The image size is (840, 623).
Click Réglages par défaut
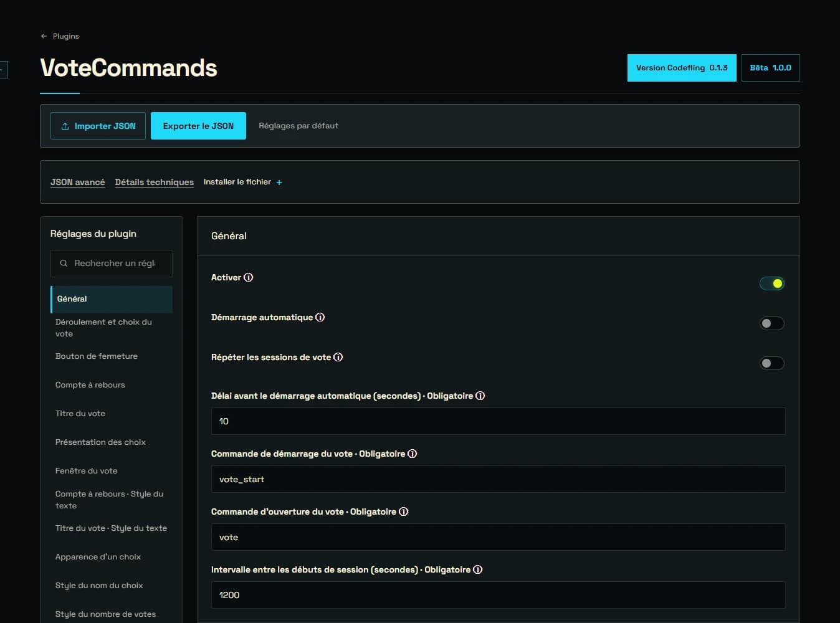pyautogui.click(x=298, y=126)
